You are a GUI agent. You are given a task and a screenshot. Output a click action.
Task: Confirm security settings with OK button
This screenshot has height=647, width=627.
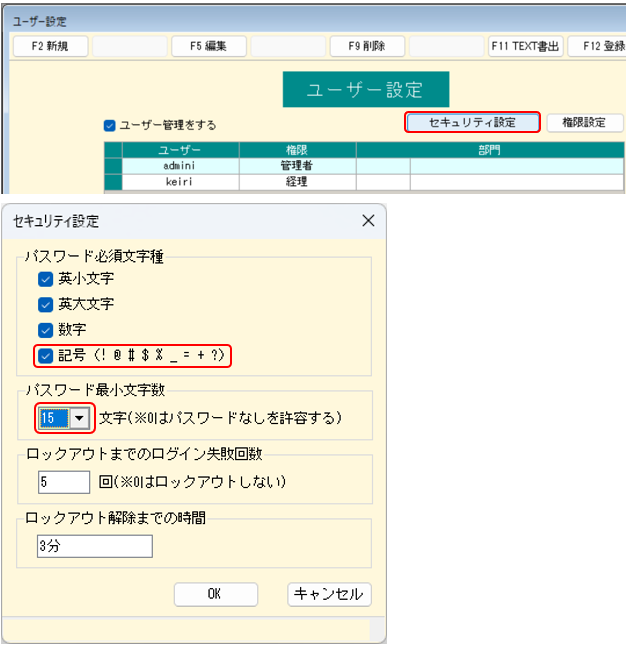[215, 594]
